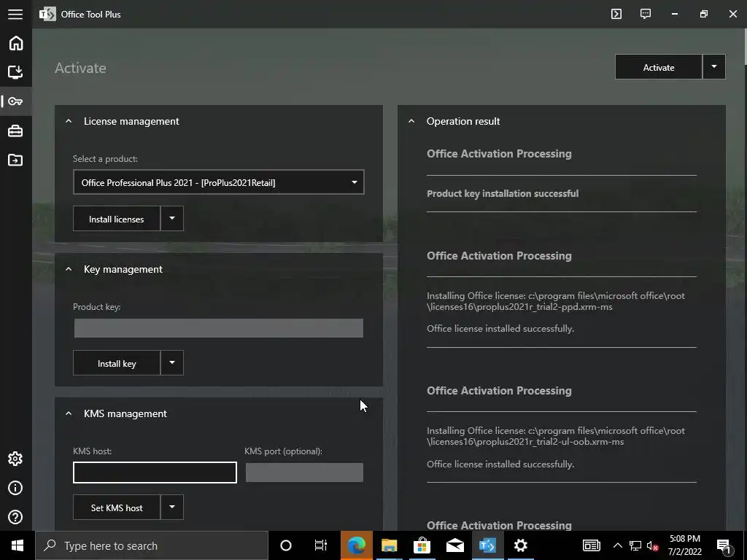
Task: Open Mail app from taskbar
Action: pyautogui.click(x=455, y=545)
